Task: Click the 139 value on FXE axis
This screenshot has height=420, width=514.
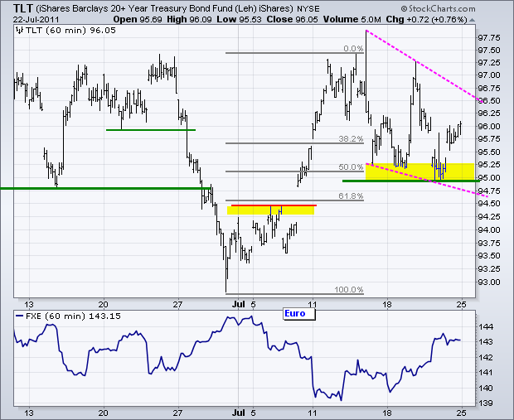Action: [x=486, y=403]
